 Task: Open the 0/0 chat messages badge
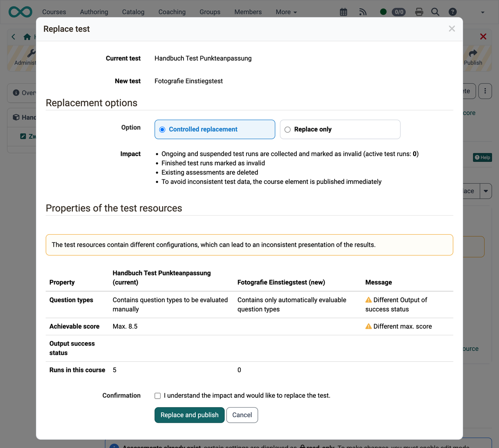(x=399, y=12)
